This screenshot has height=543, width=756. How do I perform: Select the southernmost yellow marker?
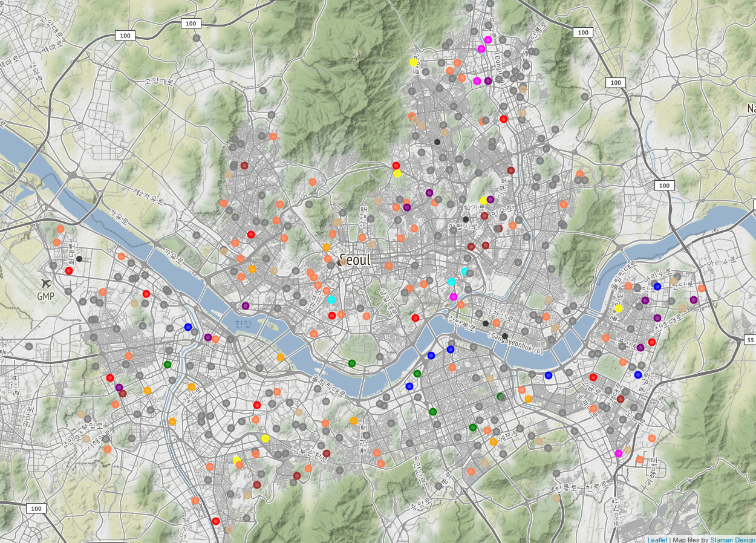(x=237, y=461)
